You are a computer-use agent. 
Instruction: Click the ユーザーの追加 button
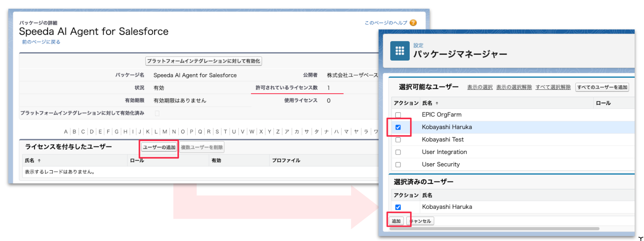click(159, 147)
